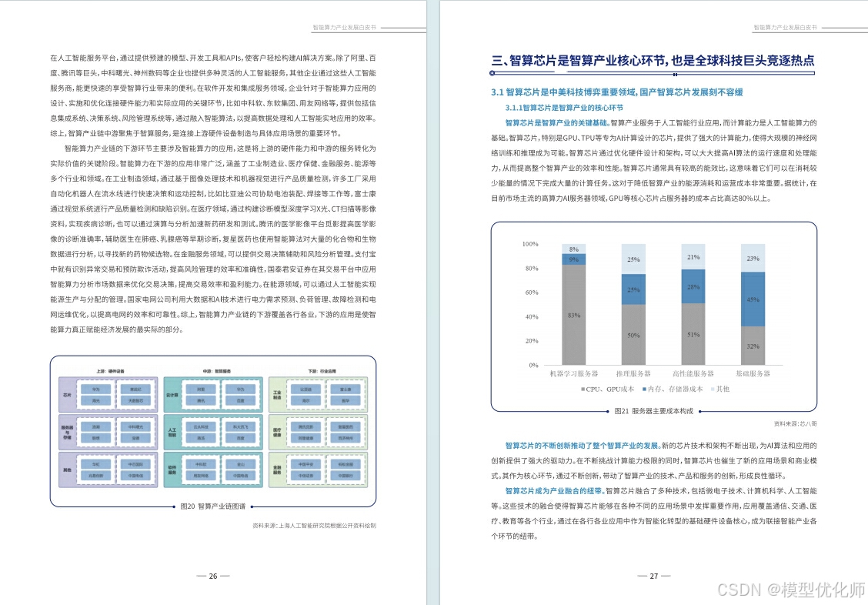
Task: Click the 下游:行业应用 column header
Action: [x=322, y=372]
